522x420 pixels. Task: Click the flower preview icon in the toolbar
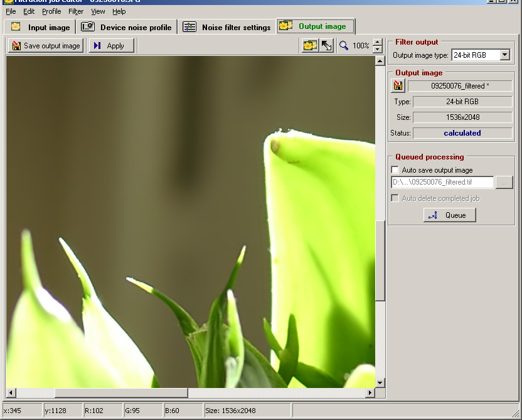[x=310, y=46]
